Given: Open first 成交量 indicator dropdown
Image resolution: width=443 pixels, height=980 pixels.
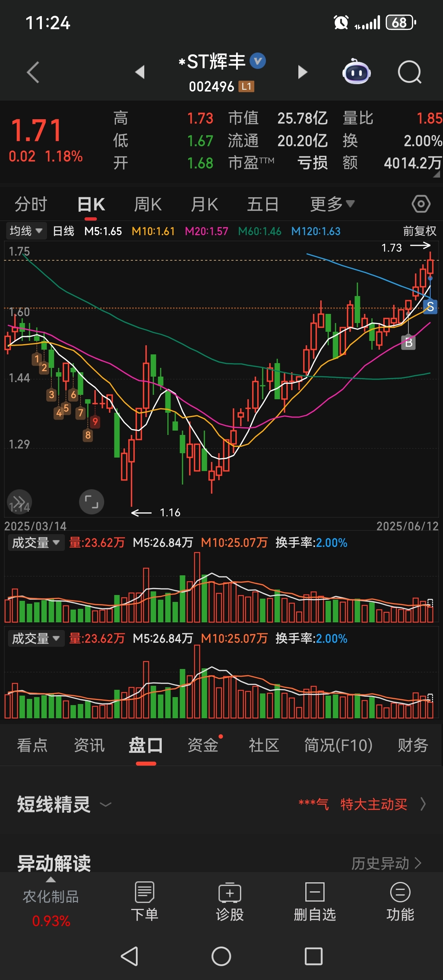Looking at the screenshot, I should click(36, 542).
